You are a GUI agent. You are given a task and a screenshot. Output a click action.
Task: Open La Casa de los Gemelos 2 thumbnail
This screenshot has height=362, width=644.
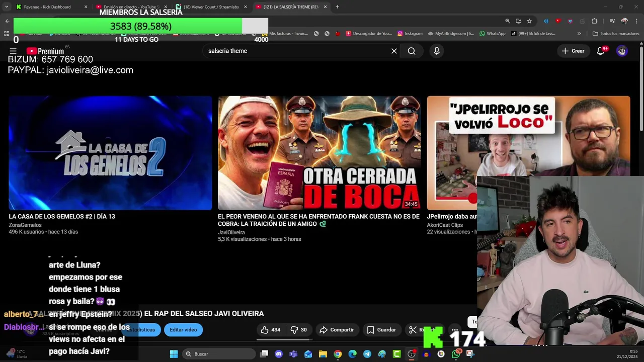[x=110, y=153]
